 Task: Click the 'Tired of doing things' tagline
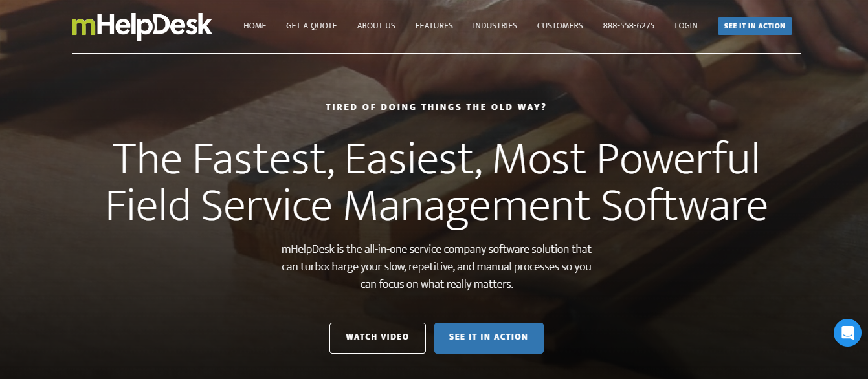(436, 107)
